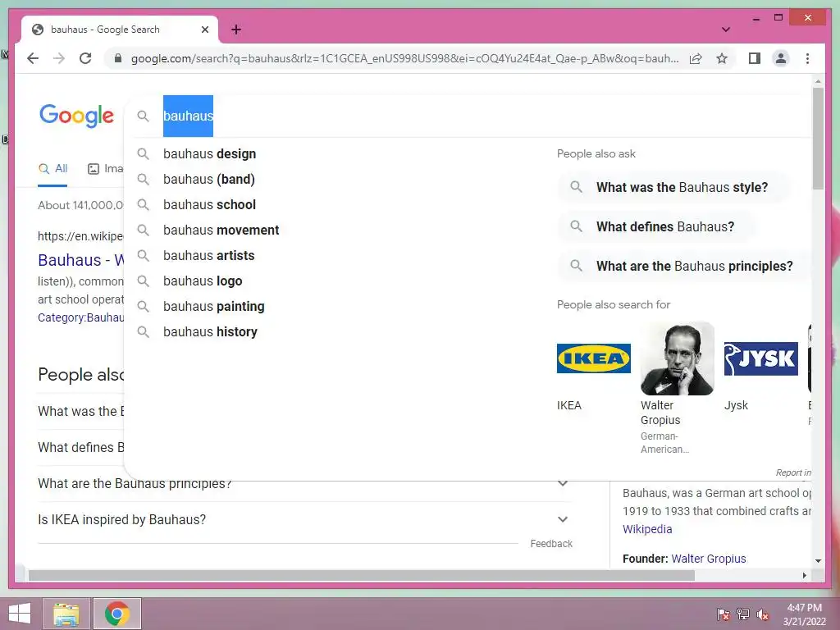Open the All results tab
The width and height of the screenshot is (840, 630).
pos(52,169)
